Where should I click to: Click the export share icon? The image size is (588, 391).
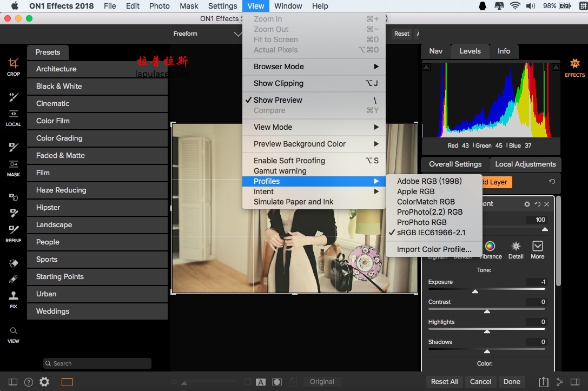point(544,382)
